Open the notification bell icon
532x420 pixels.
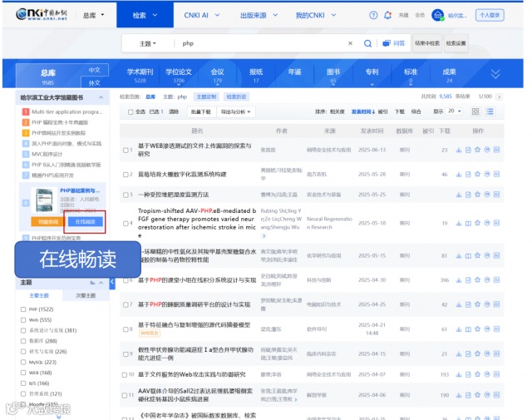tap(387, 15)
